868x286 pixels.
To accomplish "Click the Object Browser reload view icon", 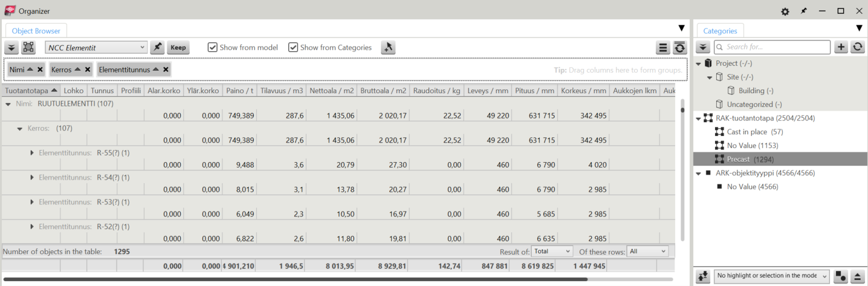I will [679, 48].
